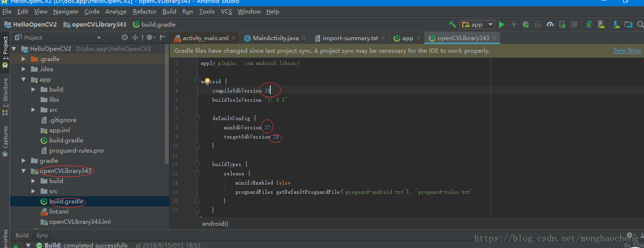This screenshot has width=644, height=248.
Task: Click Scroll from Source crosshair icon
Action: (125, 37)
